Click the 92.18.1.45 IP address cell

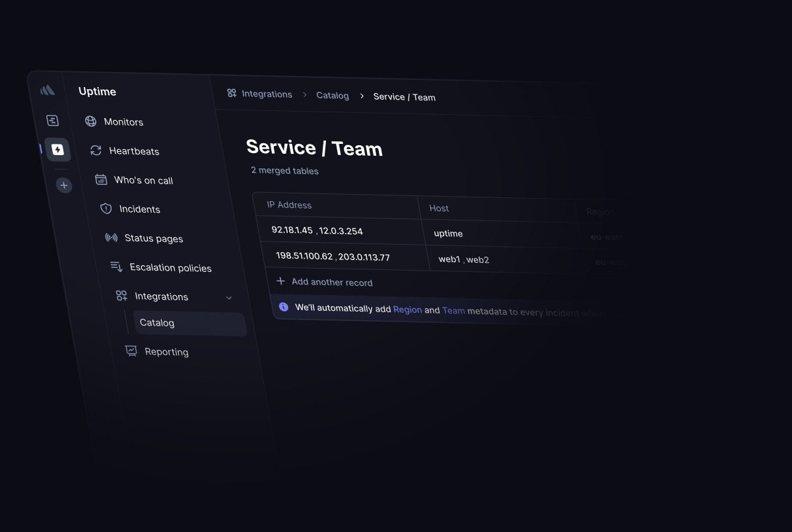point(292,230)
